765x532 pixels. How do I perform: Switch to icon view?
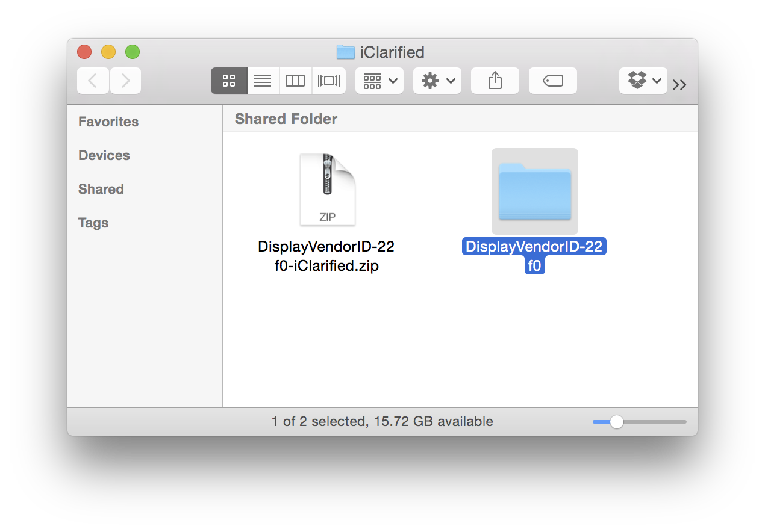[229, 81]
